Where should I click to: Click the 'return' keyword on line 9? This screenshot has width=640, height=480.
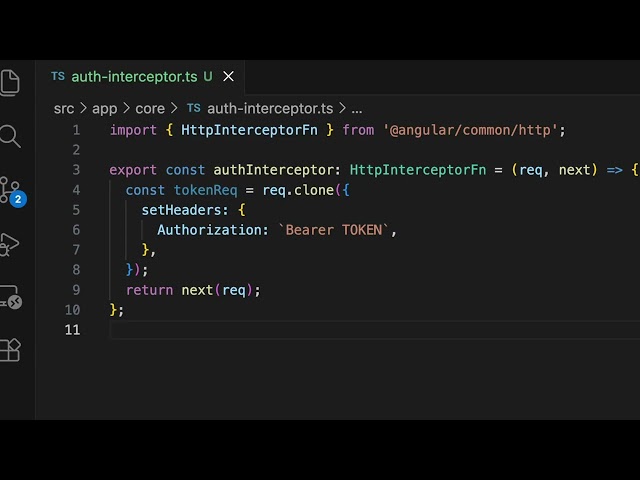pyautogui.click(x=149, y=290)
